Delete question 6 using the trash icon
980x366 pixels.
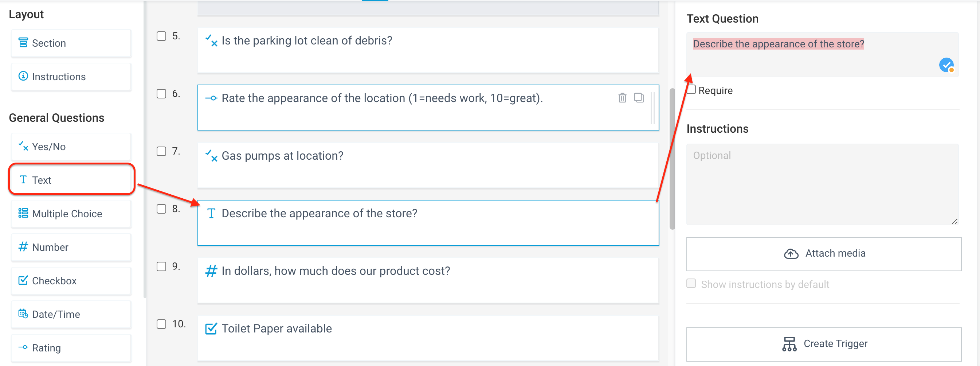(x=622, y=98)
